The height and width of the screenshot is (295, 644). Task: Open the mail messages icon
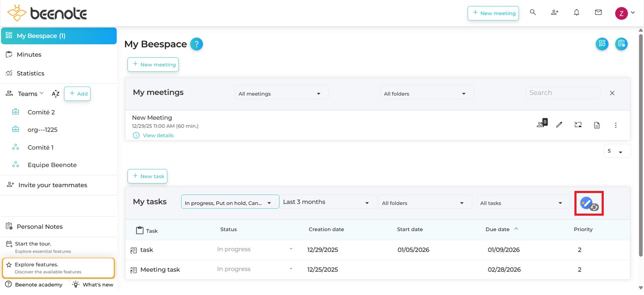(598, 13)
